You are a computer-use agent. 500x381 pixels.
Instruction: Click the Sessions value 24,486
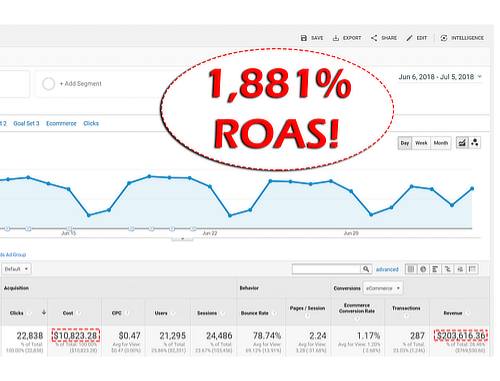(x=219, y=336)
